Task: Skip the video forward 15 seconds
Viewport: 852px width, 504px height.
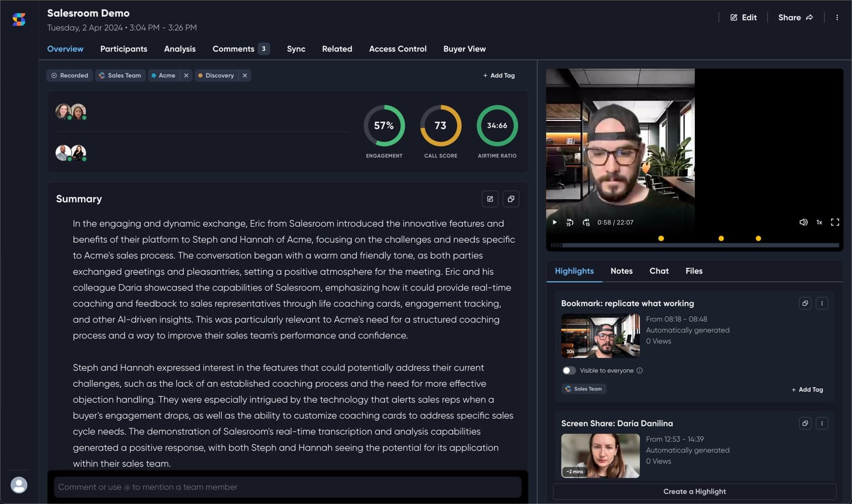Action: tap(586, 222)
